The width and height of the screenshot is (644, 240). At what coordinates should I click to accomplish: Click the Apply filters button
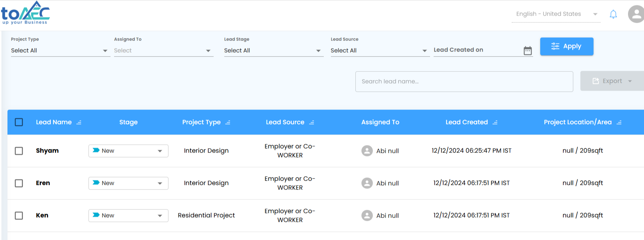[567, 46]
